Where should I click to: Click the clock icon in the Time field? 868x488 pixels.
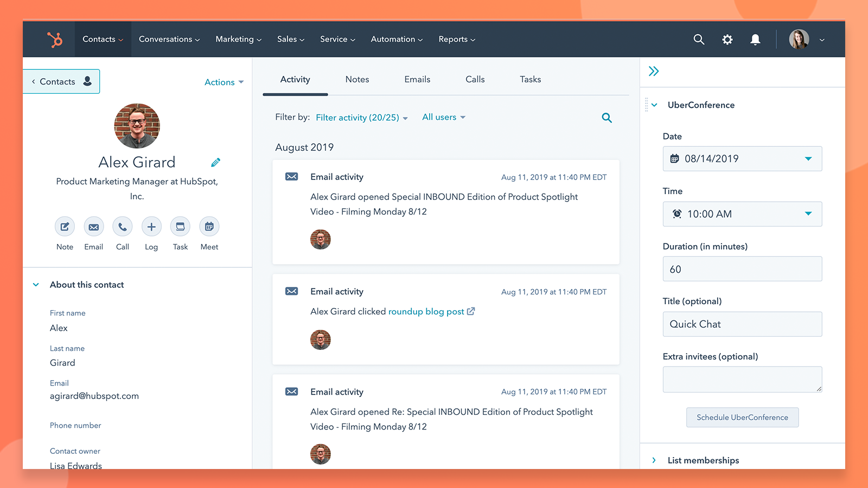point(677,214)
